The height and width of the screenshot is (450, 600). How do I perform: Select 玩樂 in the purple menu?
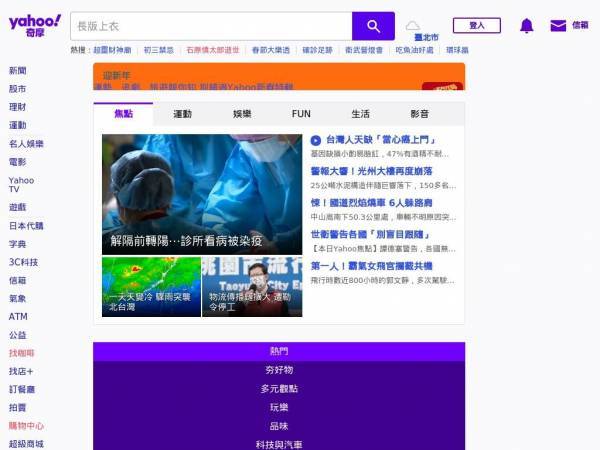pyautogui.click(x=279, y=408)
